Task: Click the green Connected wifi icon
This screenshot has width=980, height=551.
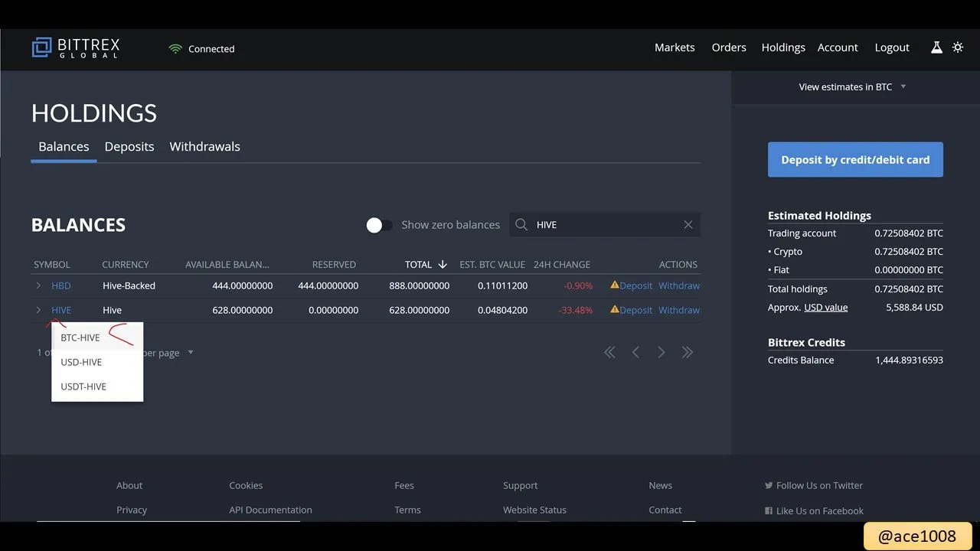Action: 175,49
